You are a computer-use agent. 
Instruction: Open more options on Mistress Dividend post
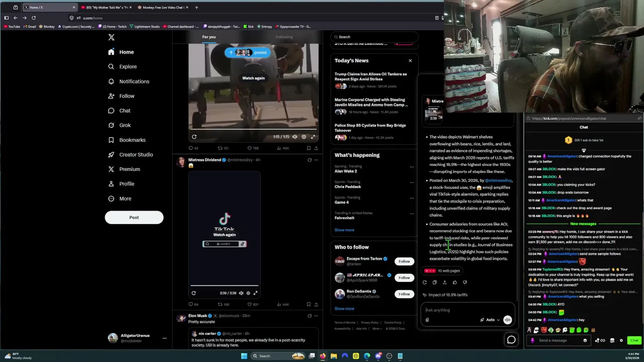point(316,160)
